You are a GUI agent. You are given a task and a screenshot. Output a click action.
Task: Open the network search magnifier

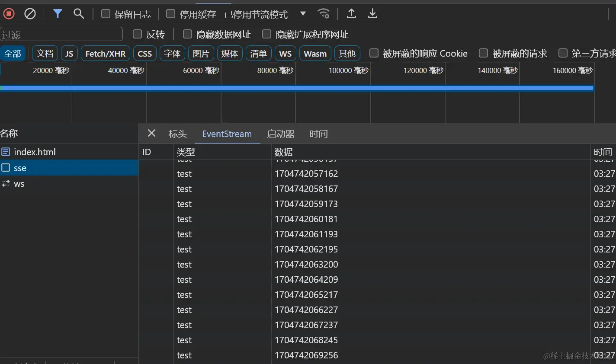tap(79, 14)
